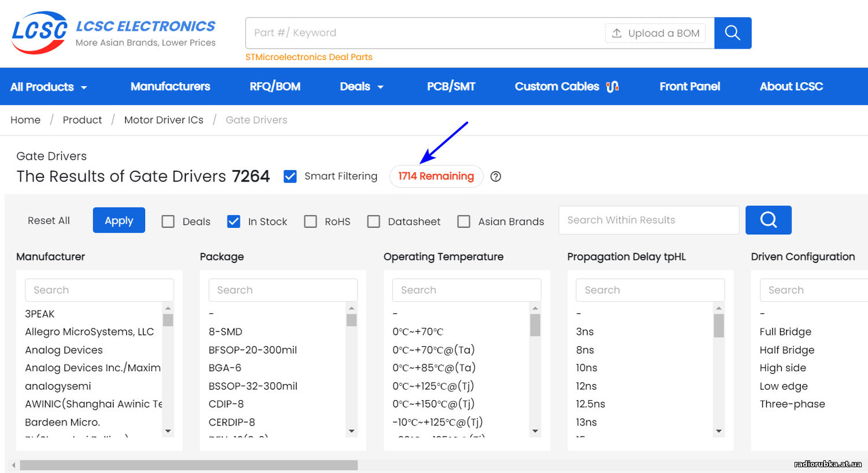
Task: Click the Upload a BOM button
Action: 656,33
